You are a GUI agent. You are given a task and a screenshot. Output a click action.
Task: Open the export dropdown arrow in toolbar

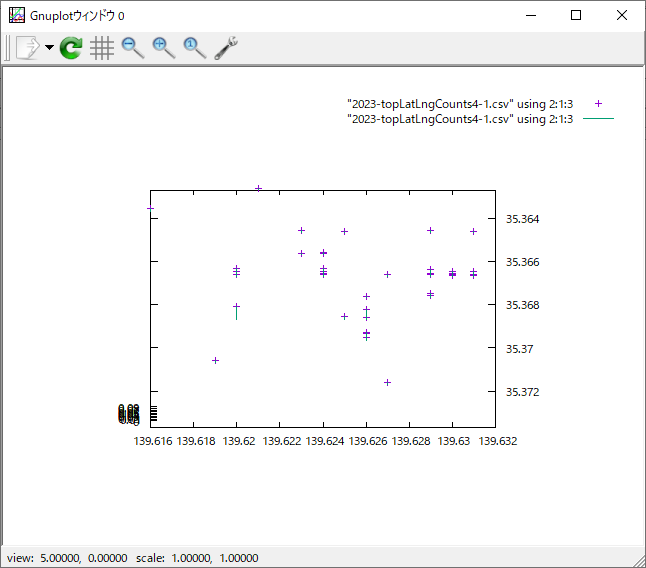click(49, 48)
